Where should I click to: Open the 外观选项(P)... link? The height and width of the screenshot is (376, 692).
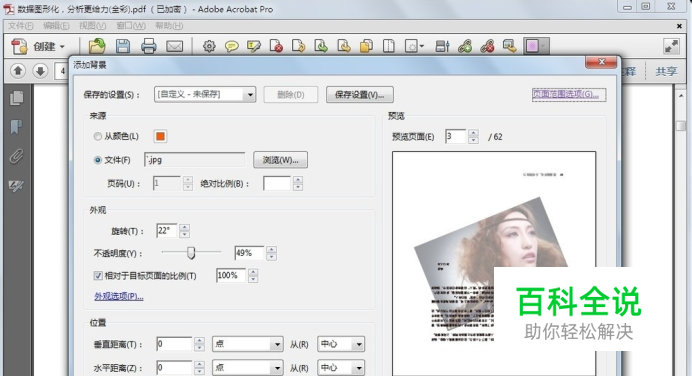coord(119,296)
